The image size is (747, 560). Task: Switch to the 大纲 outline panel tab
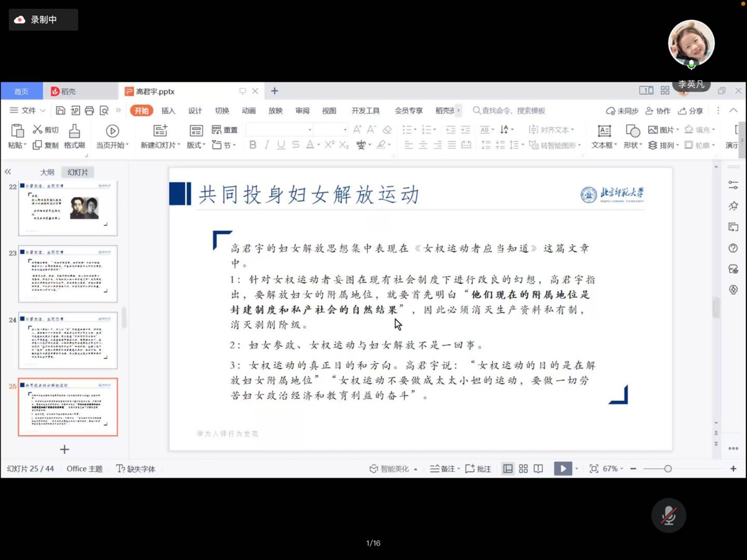[x=47, y=172]
